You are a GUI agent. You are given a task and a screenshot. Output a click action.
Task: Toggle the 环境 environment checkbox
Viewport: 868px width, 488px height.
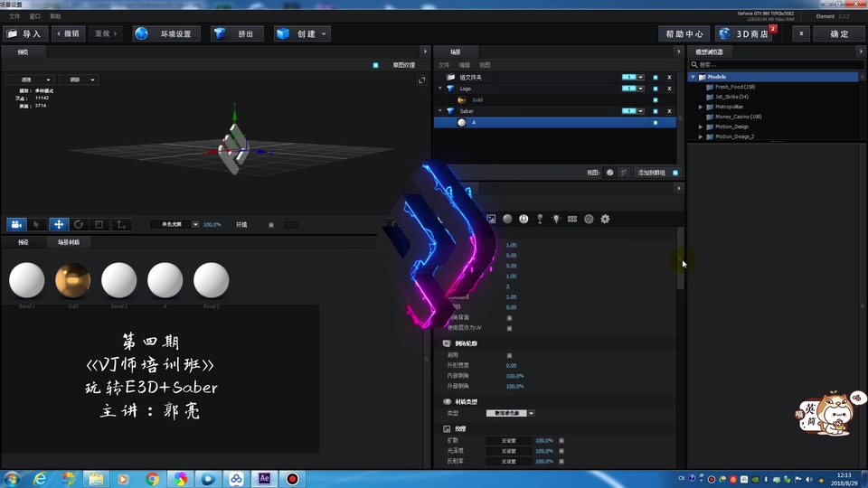tap(271, 225)
